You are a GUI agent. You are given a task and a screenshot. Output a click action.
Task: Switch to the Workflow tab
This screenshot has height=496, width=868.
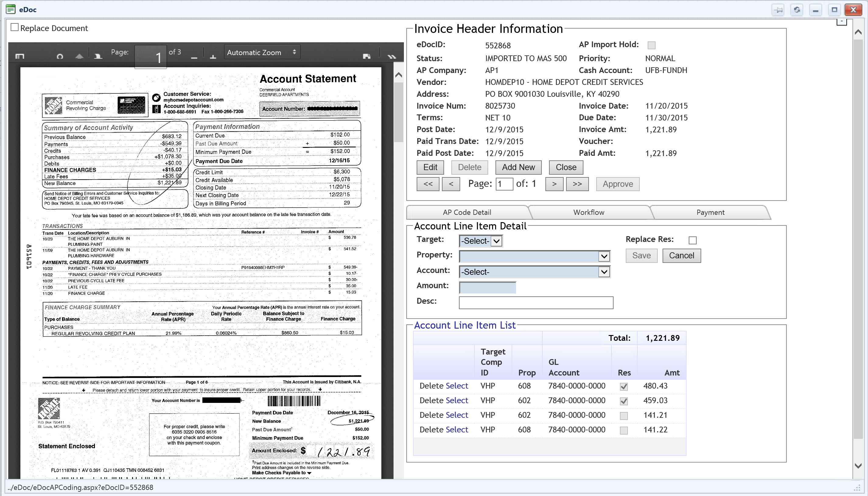coord(588,212)
